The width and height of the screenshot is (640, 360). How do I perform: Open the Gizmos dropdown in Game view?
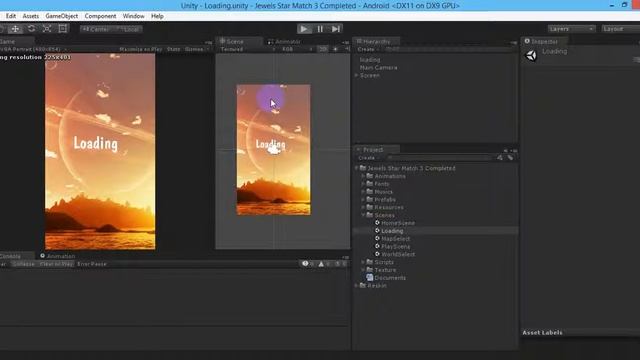(x=197, y=49)
